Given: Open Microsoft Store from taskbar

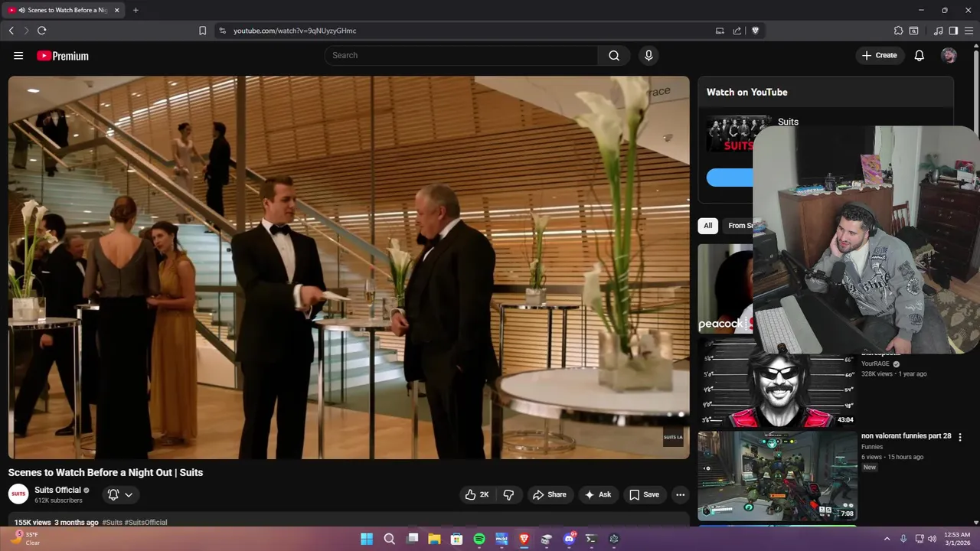Looking at the screenshot, I should [x=457, y=539].
